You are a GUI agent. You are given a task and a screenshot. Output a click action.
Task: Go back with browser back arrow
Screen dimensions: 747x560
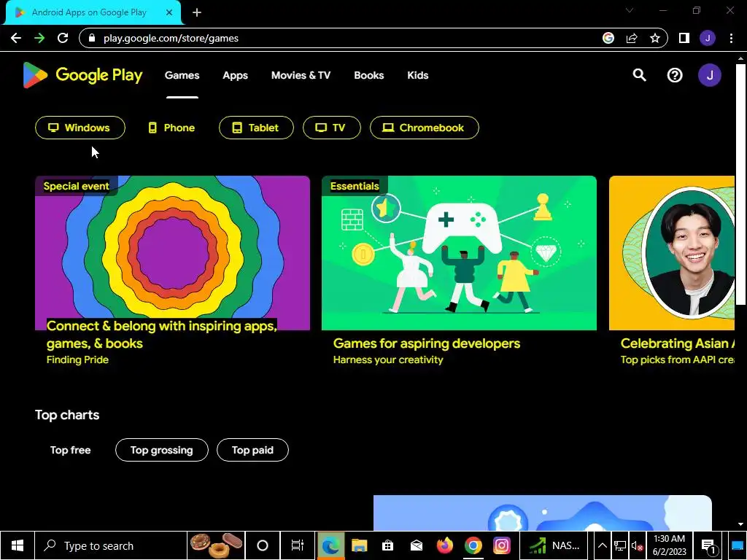pyautogui.click(x=16, y=38)
